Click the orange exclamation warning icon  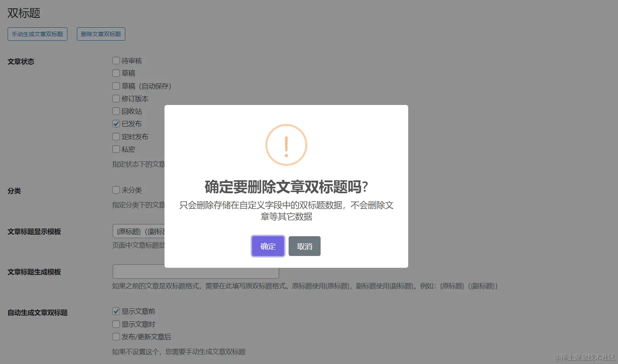tap(286, 145)
